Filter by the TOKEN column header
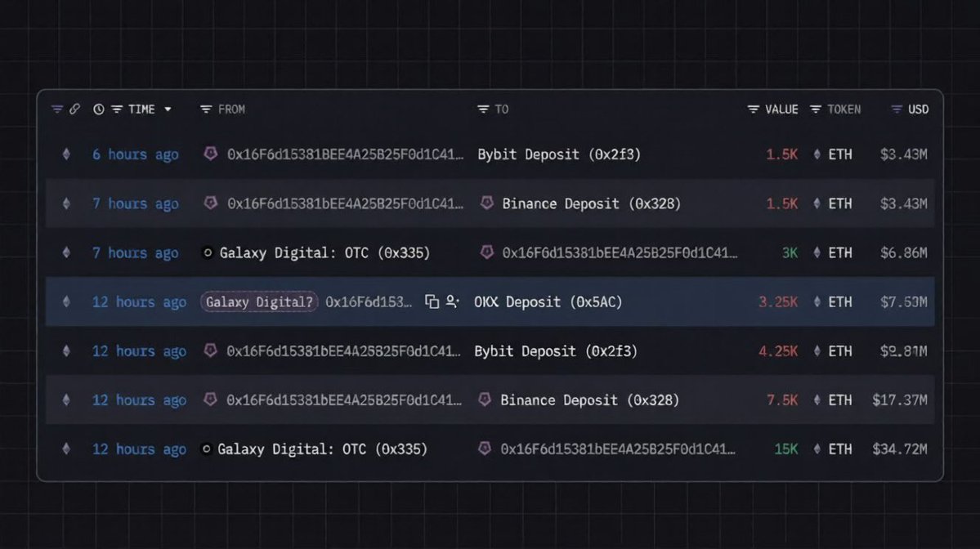 click(x=835, y=109)
